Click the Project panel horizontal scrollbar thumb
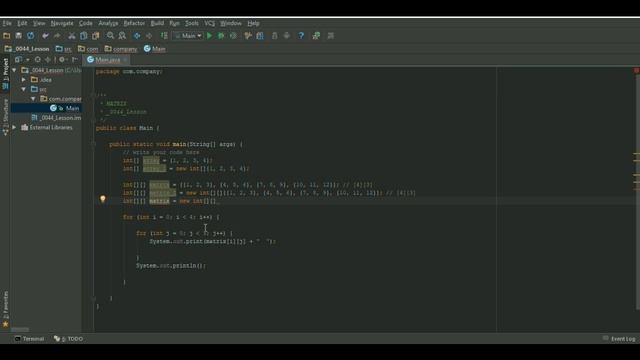The width and height of the screenshot is (640, 360). [x=20, y=329]
